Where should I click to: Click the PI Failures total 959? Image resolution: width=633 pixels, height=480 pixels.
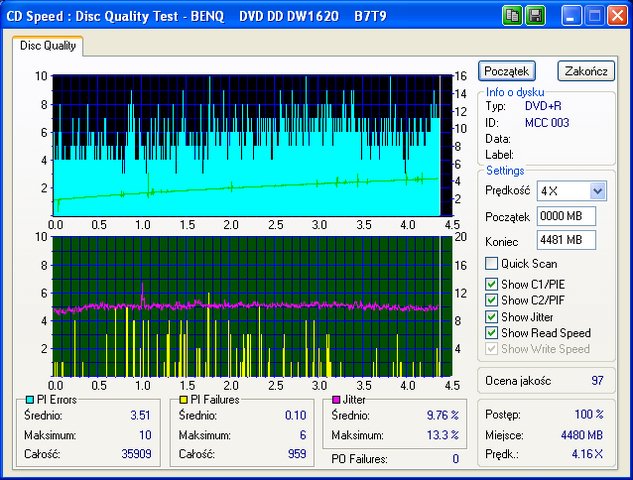(x=297, y=454)
